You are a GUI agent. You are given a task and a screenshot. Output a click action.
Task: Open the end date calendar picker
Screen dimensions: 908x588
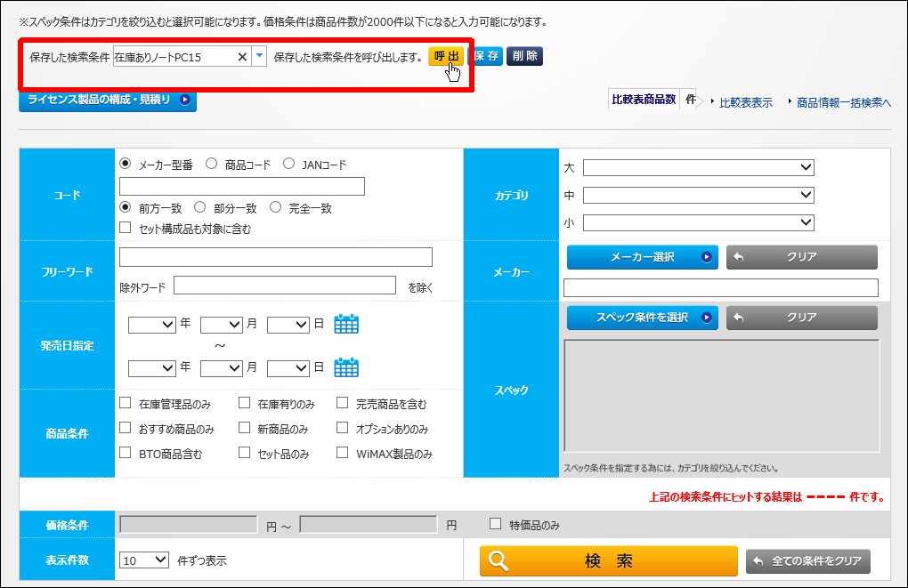click(x=346, y=367)
